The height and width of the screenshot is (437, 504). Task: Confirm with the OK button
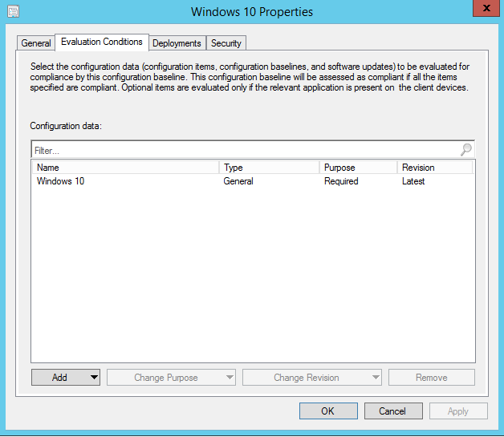click(328, 411)
